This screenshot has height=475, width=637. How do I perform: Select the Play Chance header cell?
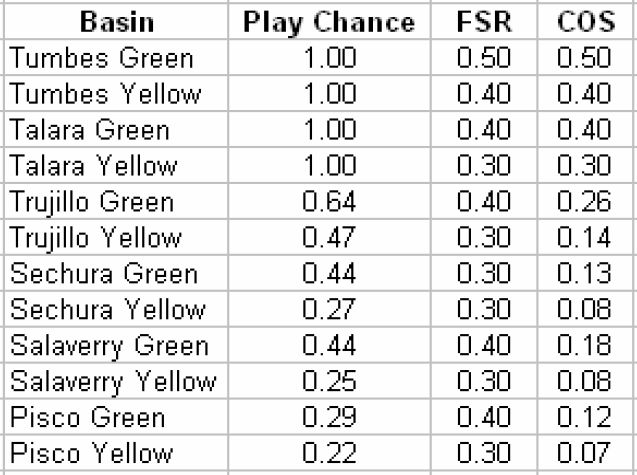329,22
